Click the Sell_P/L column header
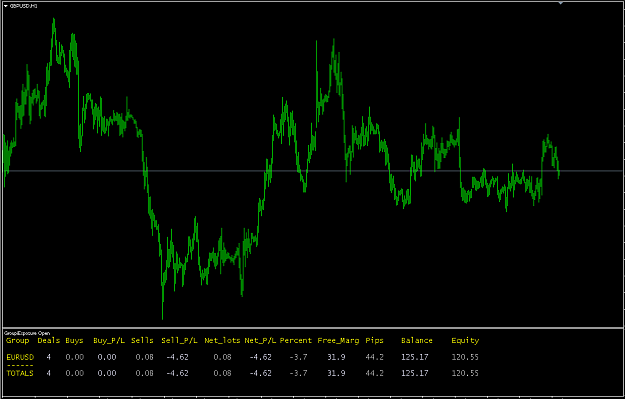Image resolution: width=625 pixels, height=399 pixels. pos(179,341)
